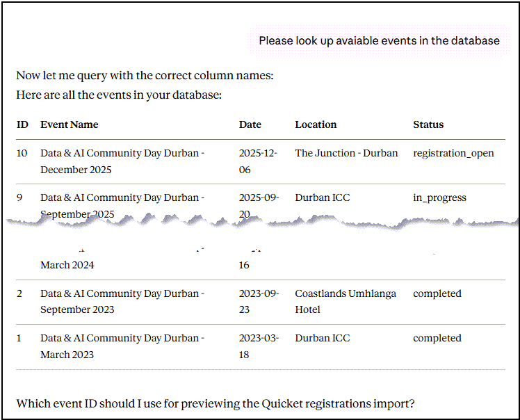
Task: Click the ID column header
Action: coord(22,124)
